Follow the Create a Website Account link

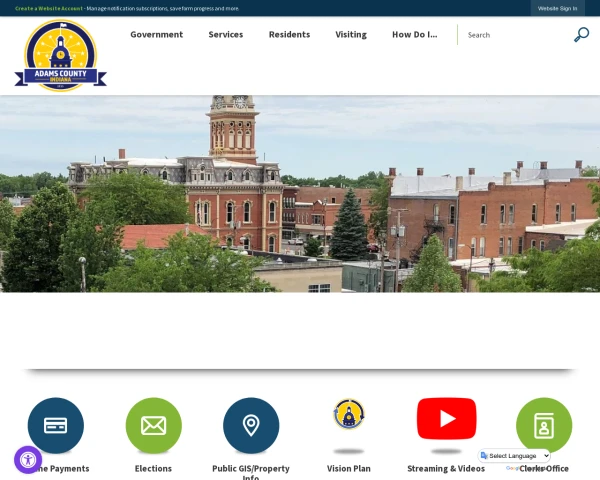[x=49, y=8]
